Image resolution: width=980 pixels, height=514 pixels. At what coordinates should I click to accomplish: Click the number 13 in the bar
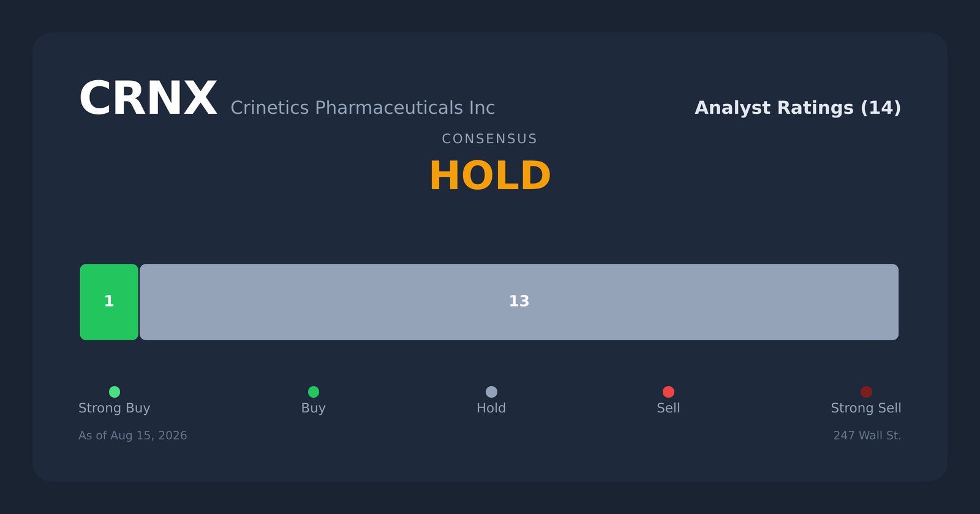click(x=519, y=302)
